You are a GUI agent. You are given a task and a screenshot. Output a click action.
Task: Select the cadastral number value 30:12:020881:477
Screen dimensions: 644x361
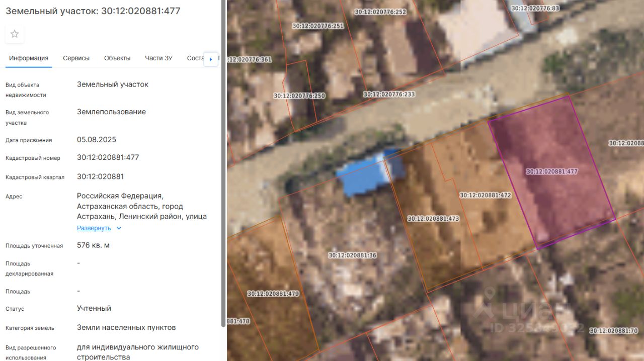pos(108,157)
